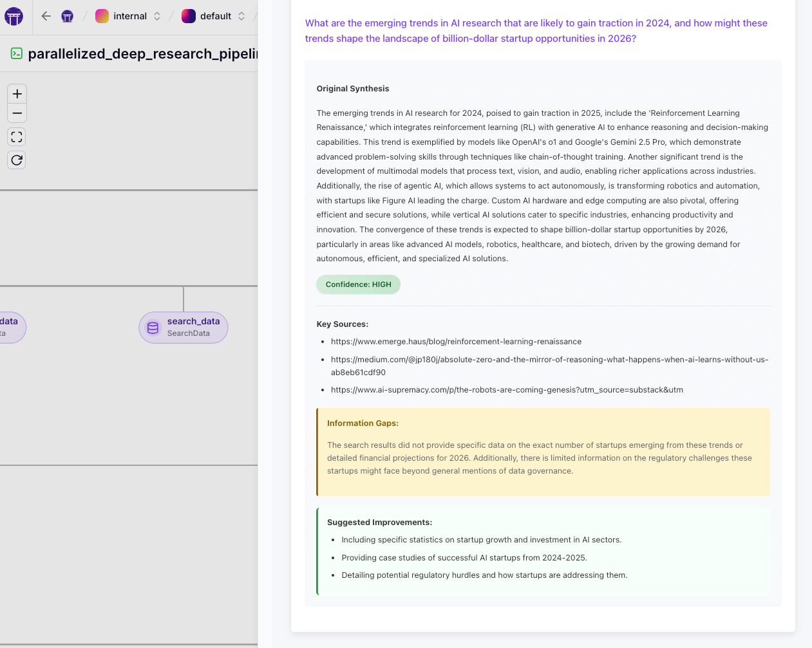Fit the pipeline graph to view
The image size is (812, 648).
tap(17, 137)
